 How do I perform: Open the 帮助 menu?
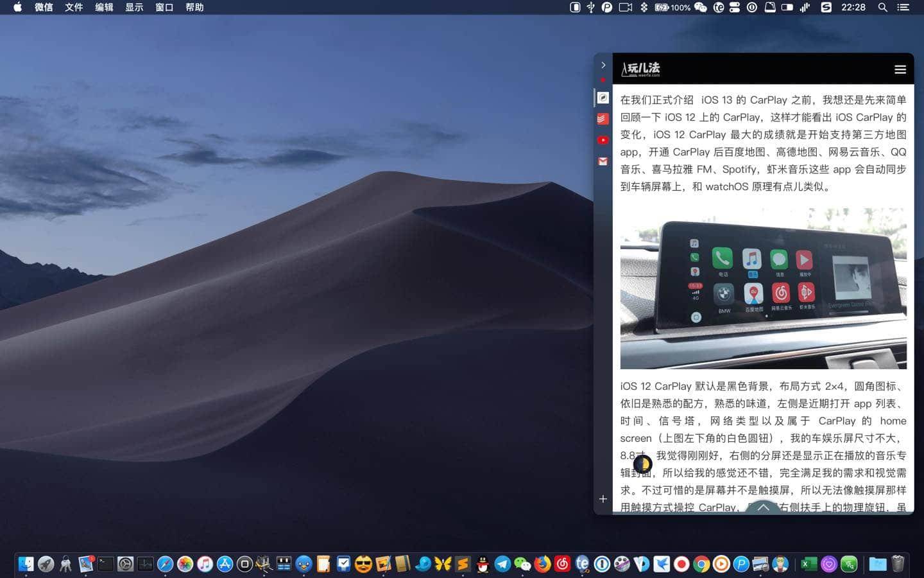pos(194,7)
